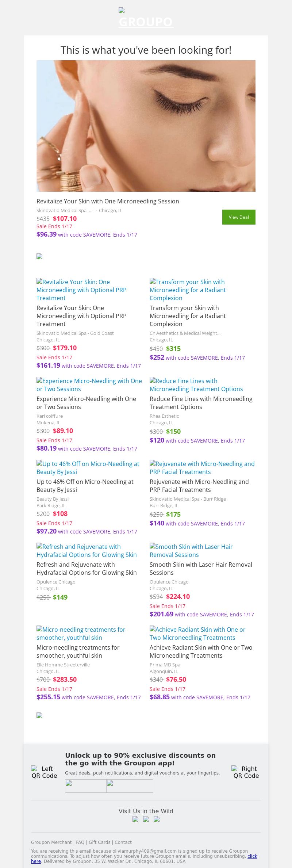Open the Contact footer link
The image size is (292, 868).
(123, 842)
